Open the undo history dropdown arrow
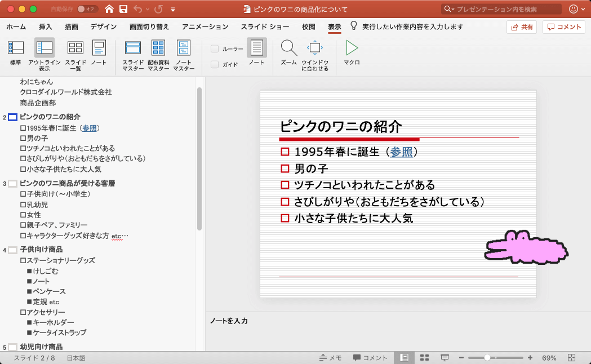 (148, 10)
